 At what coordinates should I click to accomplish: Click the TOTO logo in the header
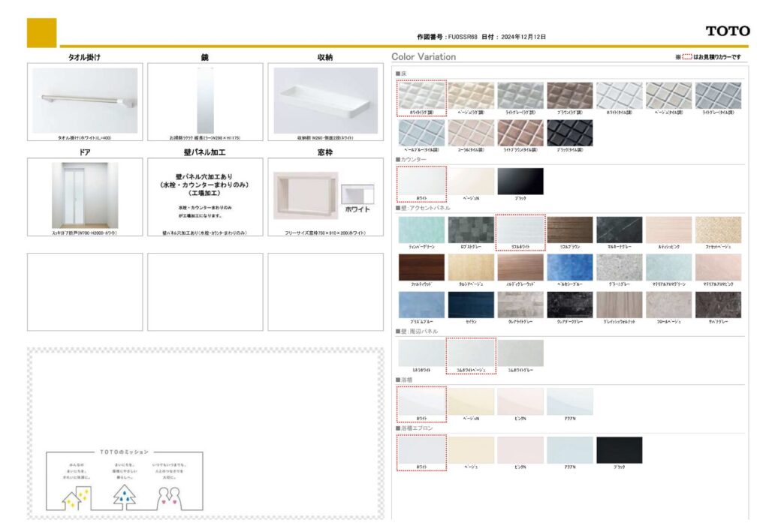click(727, 31)
